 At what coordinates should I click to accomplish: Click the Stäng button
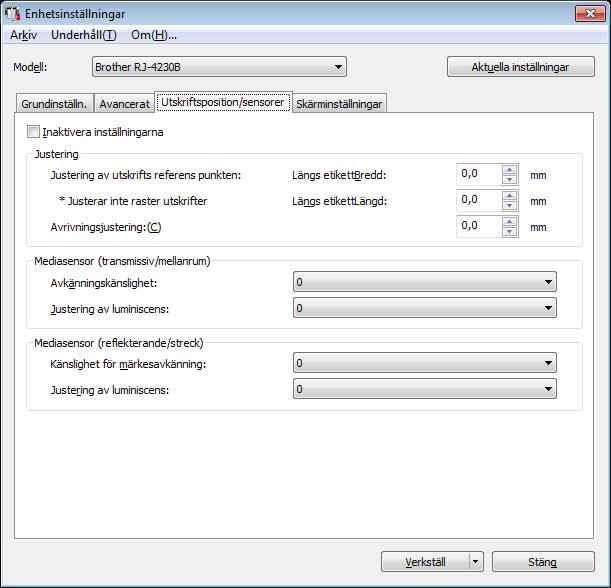tap(543, 562)
